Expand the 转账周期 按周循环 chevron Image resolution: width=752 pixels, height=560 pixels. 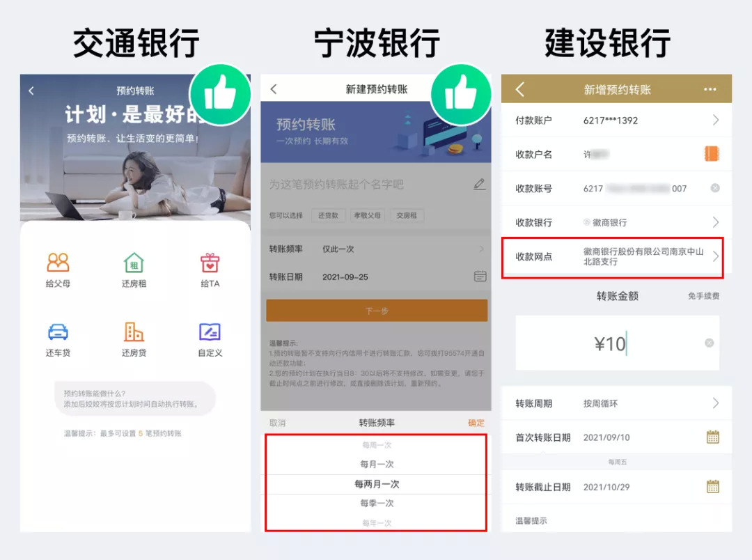[716, 403]
